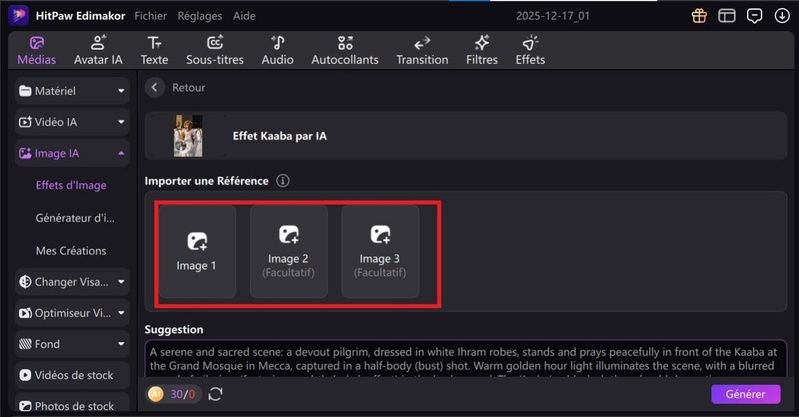
Task: Open the Aide menu
Action: pos(244,16)
